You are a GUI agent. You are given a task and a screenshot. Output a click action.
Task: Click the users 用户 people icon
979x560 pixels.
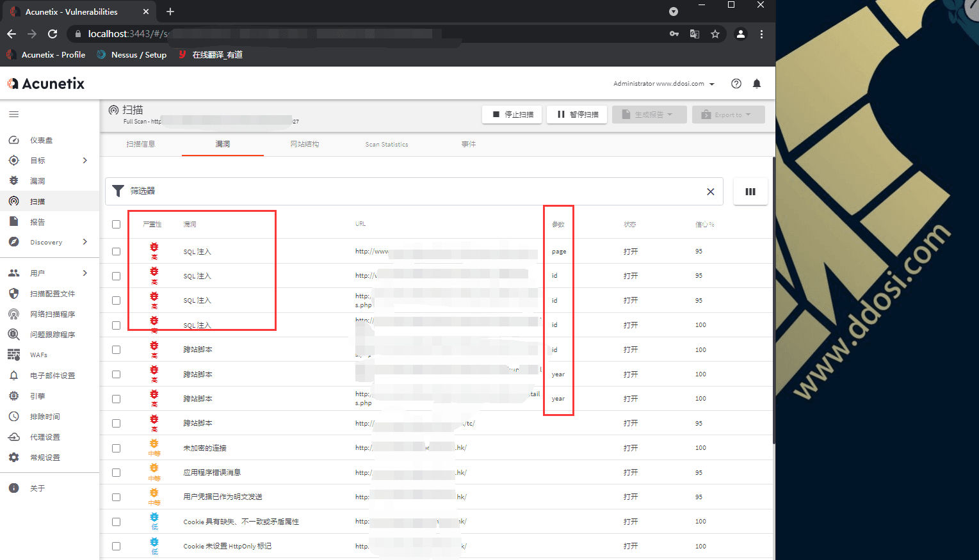(x=13, y=273)
